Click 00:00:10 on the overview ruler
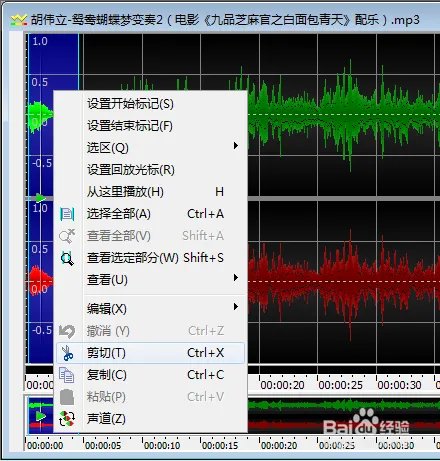Image resolution: width=440 pixels, height=461 pixels. tap(162, 446)
